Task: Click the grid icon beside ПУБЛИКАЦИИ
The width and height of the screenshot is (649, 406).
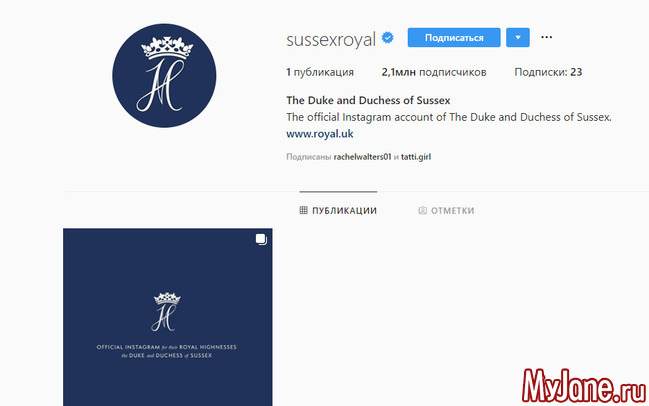Action: coord(303,210)
